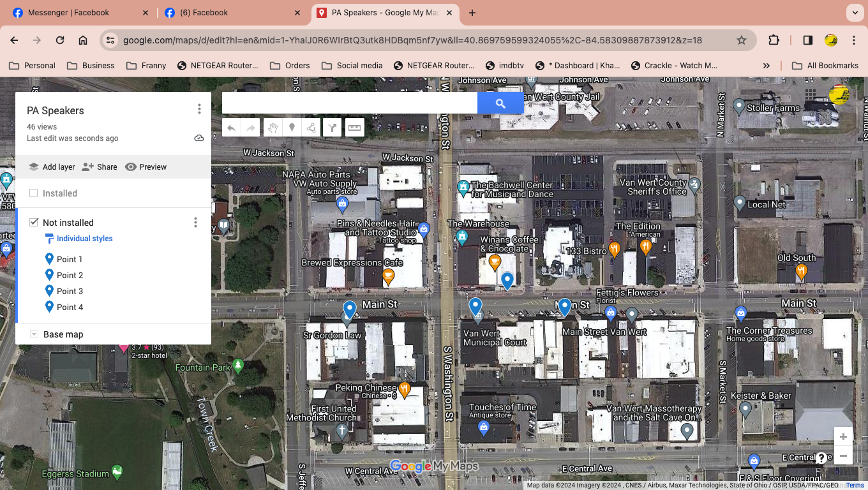Click the blue pin near Winans Coffee & Chocolate
This screenshot has height=490, width=868.
click(x=507, y=281)
